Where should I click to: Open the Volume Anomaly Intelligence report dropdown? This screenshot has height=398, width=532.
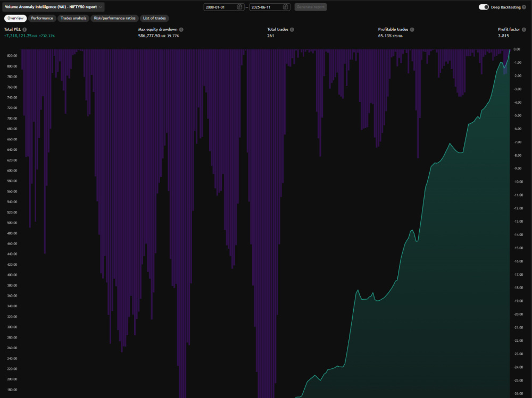coord(53,7)
